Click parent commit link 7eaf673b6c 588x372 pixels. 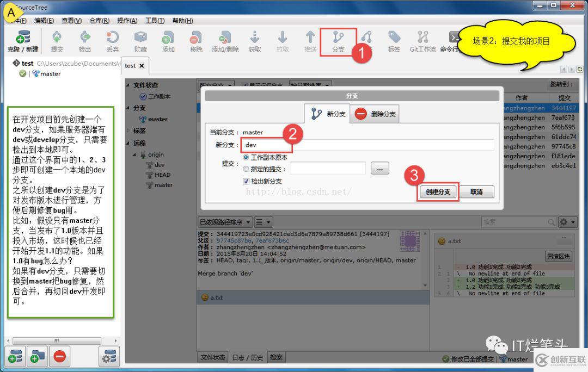[273, 240]
